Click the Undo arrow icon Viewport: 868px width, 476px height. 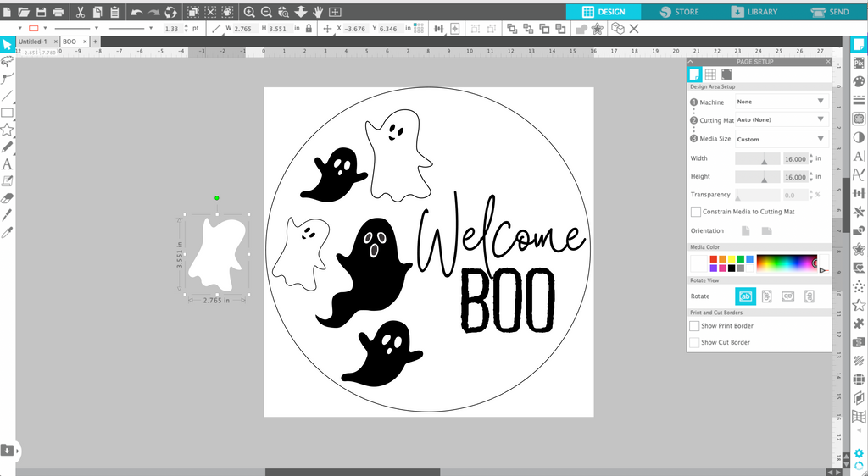[136, 12]
